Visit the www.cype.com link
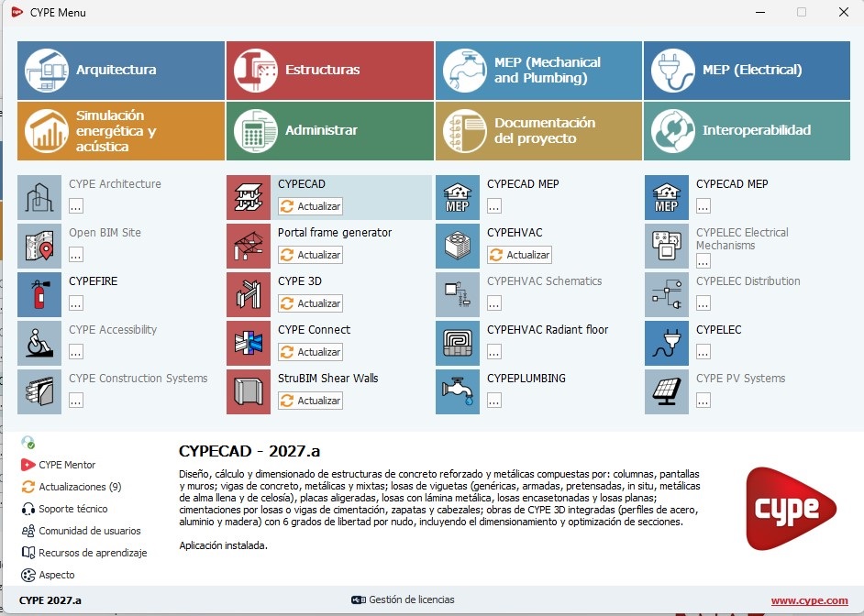Image resolution: width=864 pixels, height=616 pixels. tap(810, 600)
